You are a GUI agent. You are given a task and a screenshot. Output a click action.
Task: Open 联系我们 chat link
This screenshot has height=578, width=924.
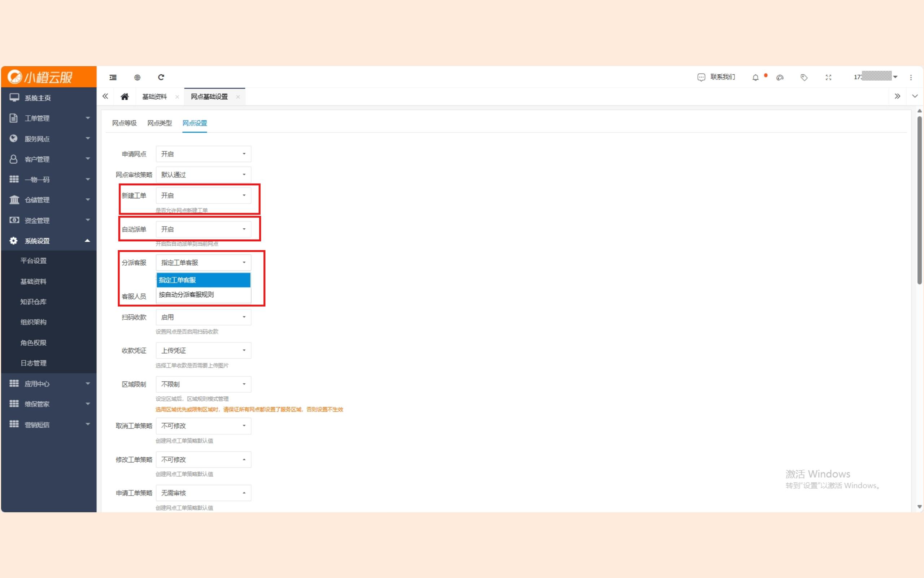(x=716, y=77)
